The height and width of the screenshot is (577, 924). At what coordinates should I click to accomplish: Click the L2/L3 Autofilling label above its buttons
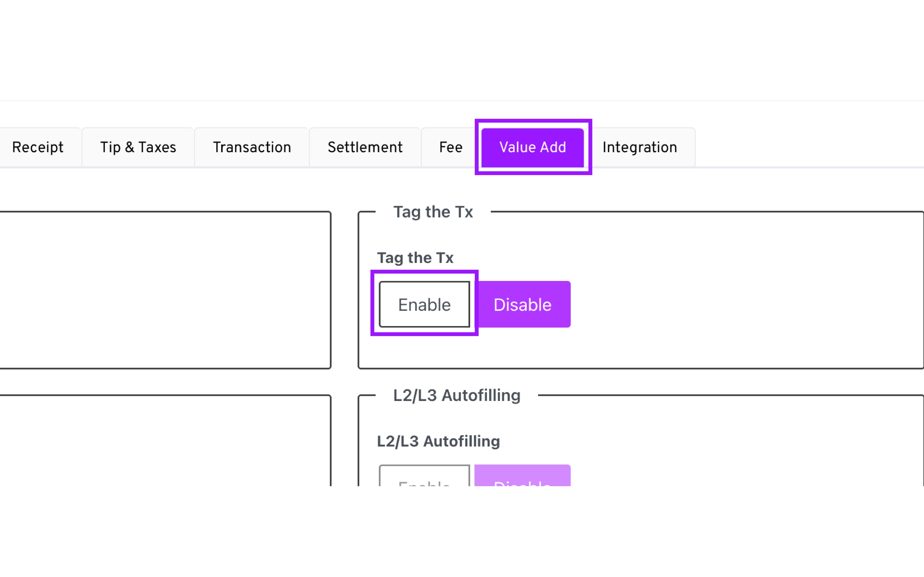click(x=438, y=441)
